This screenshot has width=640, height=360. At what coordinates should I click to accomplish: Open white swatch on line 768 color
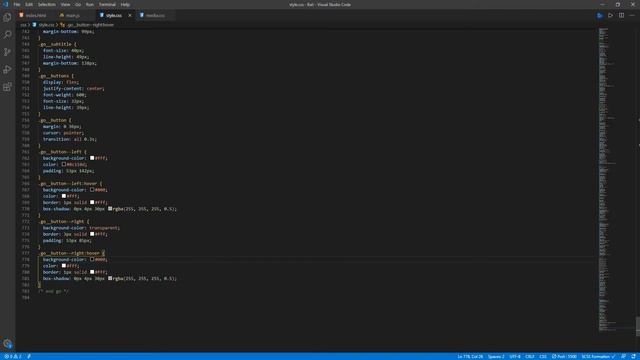click(x=64, y=196)
